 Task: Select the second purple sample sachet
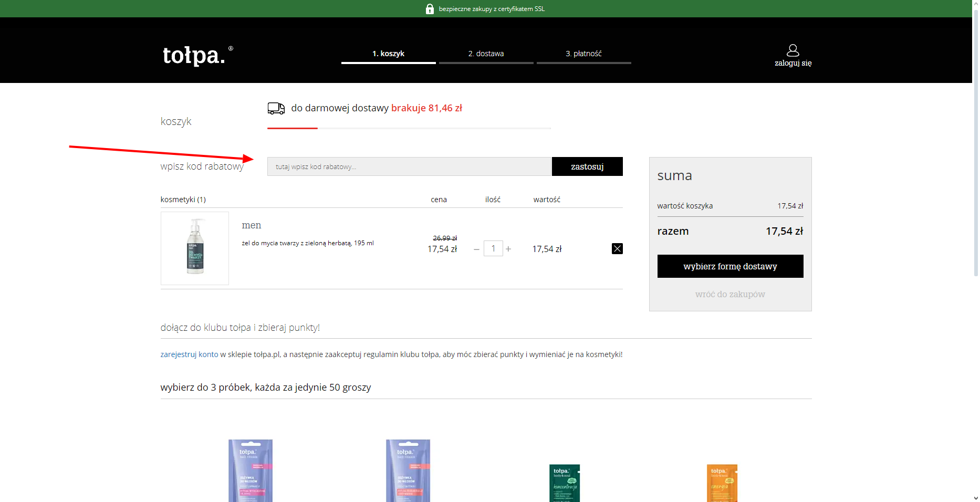408,470
